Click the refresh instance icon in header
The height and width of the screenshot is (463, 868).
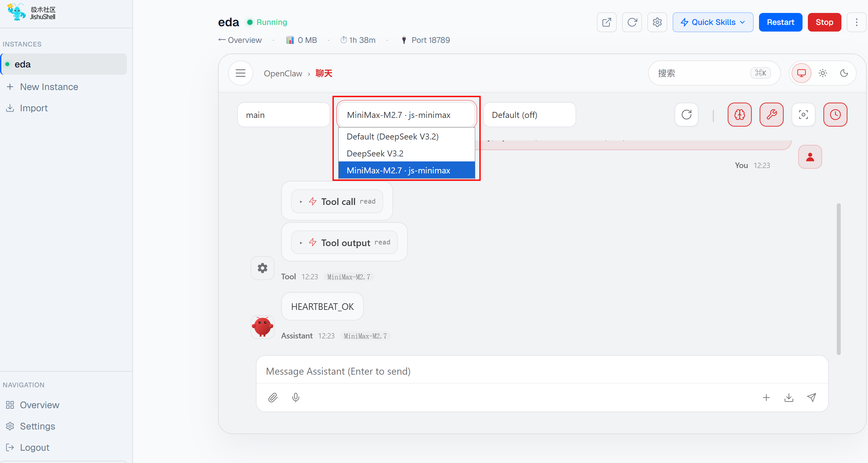click(632, 22)
